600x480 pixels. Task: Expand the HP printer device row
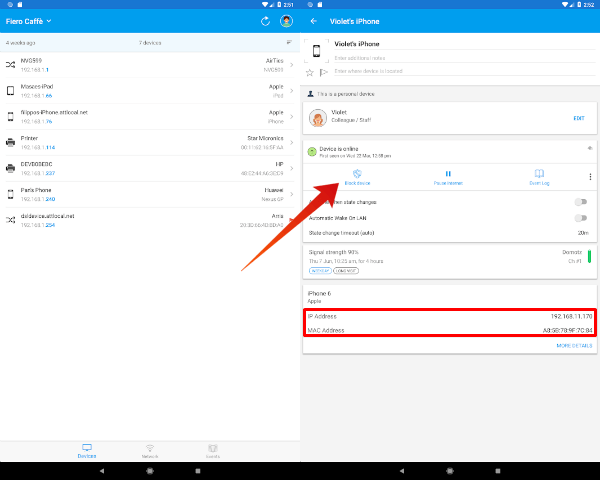pyautogui.click(x=292, y=168)
